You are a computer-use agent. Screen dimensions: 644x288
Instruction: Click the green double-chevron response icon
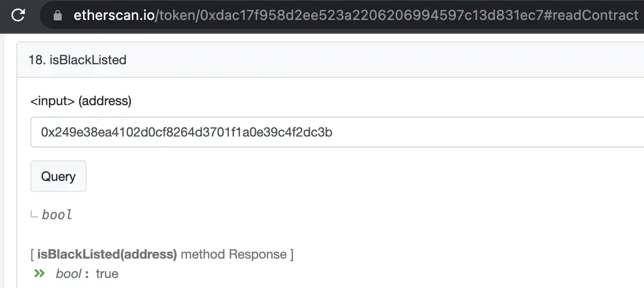pyautogui.click(x=39, y=273)
